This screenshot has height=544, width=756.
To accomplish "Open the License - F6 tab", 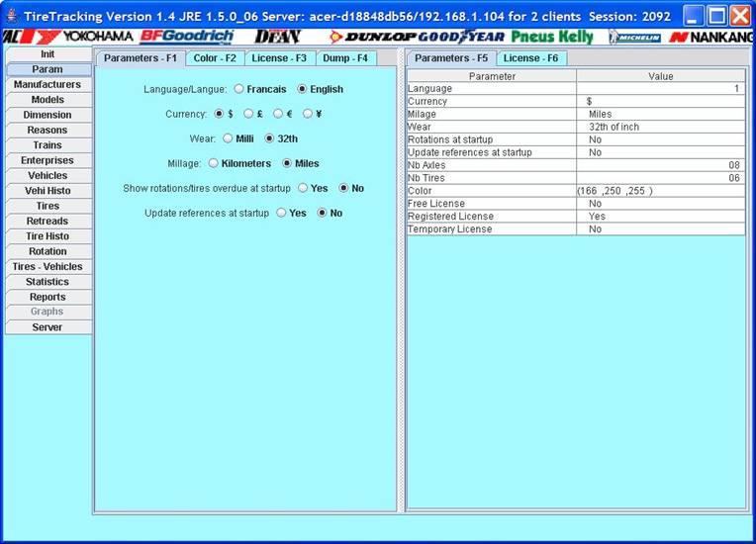I will pyautogui.click(x=530, y=58).
